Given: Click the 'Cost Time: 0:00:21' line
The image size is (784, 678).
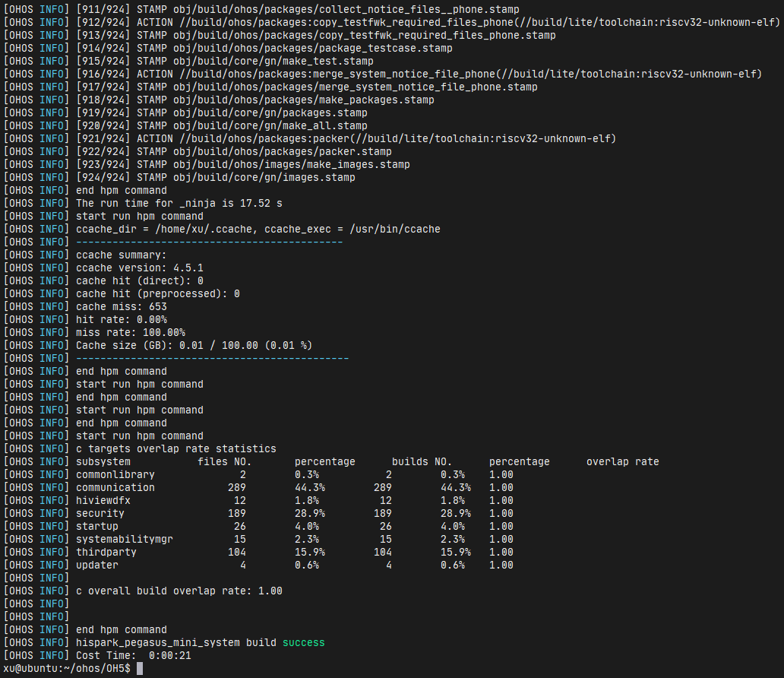Looking at the screenshot, I should click(x=134, y=655).
